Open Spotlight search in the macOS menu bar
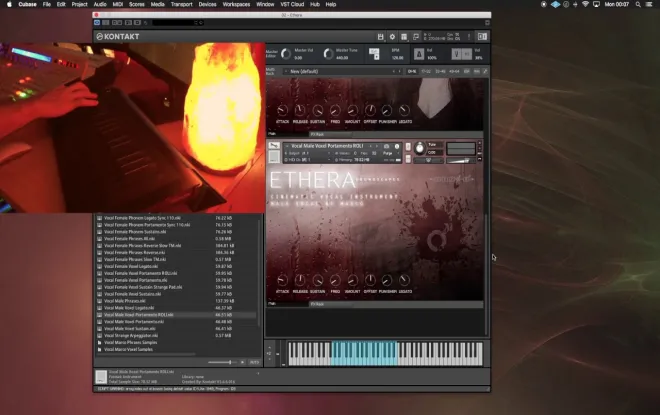 tap(638, 4)
